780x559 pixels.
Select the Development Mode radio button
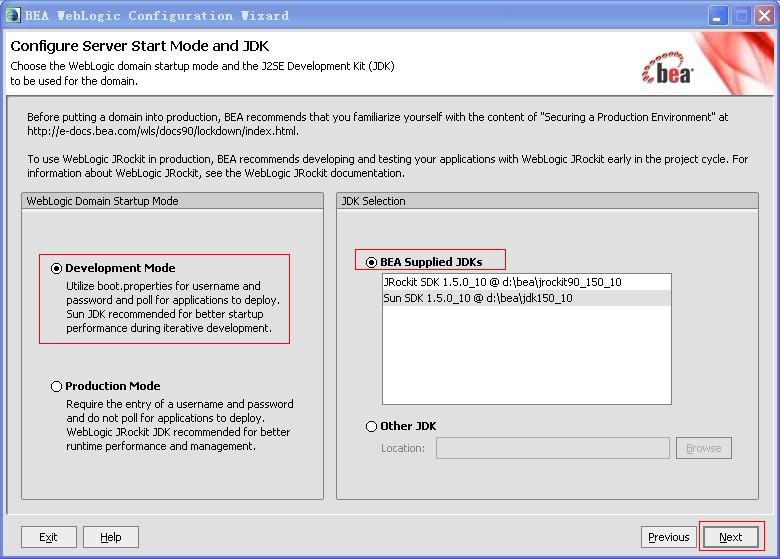click(x=56, y=269)
